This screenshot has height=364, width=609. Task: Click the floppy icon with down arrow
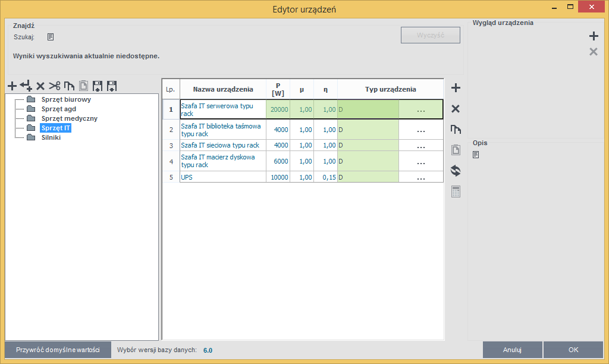pos(112,86)
